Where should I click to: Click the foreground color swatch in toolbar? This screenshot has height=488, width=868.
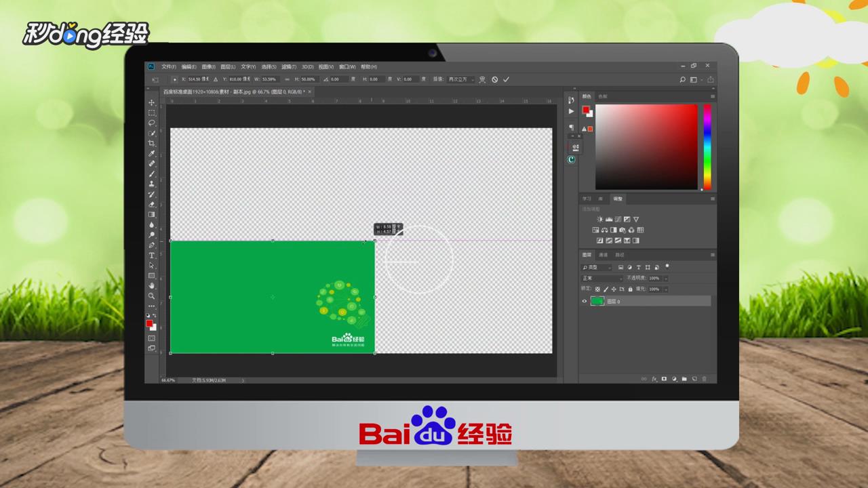(150, 323)
